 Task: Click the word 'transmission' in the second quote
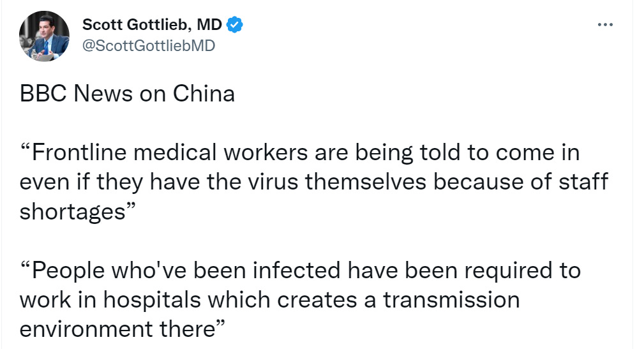point(452,300)
